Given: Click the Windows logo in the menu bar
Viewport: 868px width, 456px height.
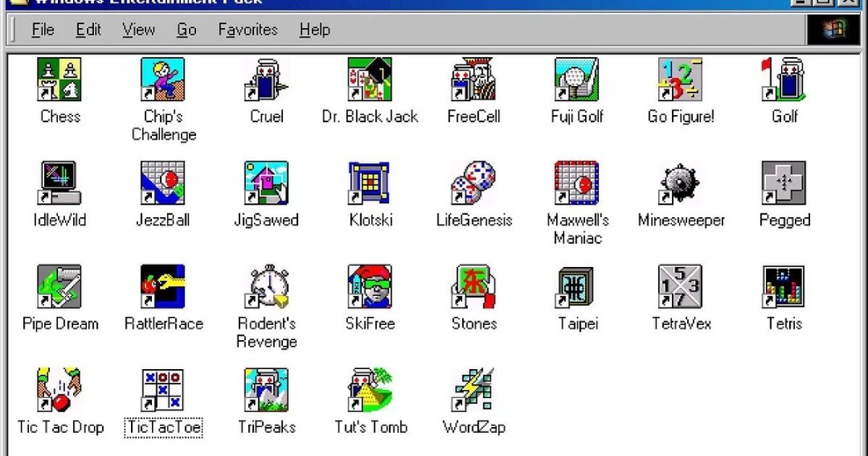Looking at the screenshot, I should pyautogui.click(x=833, y=30).
